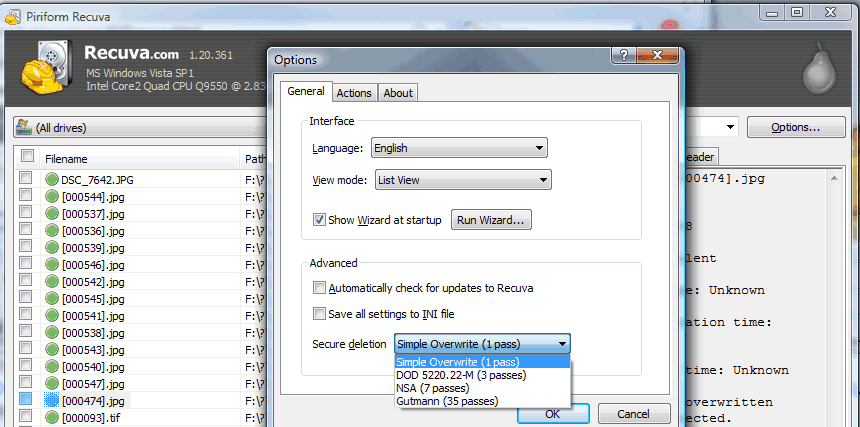Image resolution: width=860 pixels, height=427 pixels.
Task: Open the View mode dropdown set to List View
Action: 463,180
